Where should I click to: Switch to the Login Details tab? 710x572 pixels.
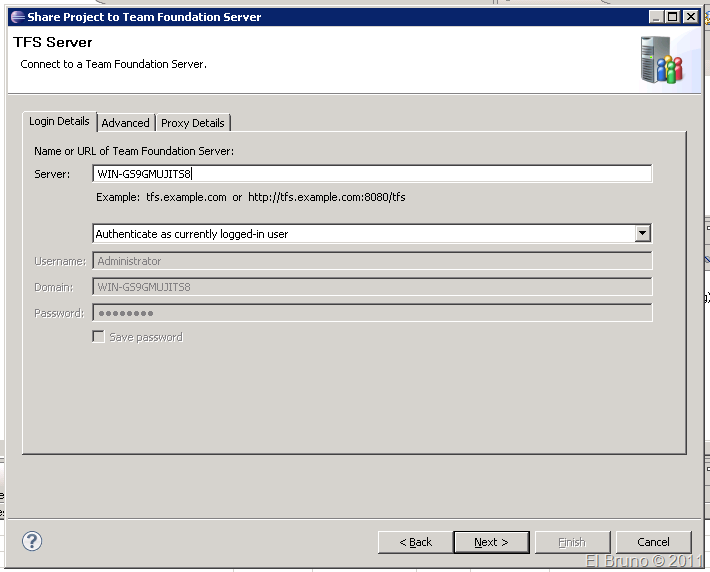[x=59, y=122]
